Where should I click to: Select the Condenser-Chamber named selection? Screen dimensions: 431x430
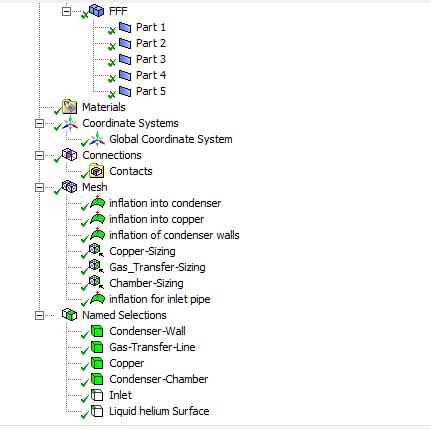coord(159,379)
